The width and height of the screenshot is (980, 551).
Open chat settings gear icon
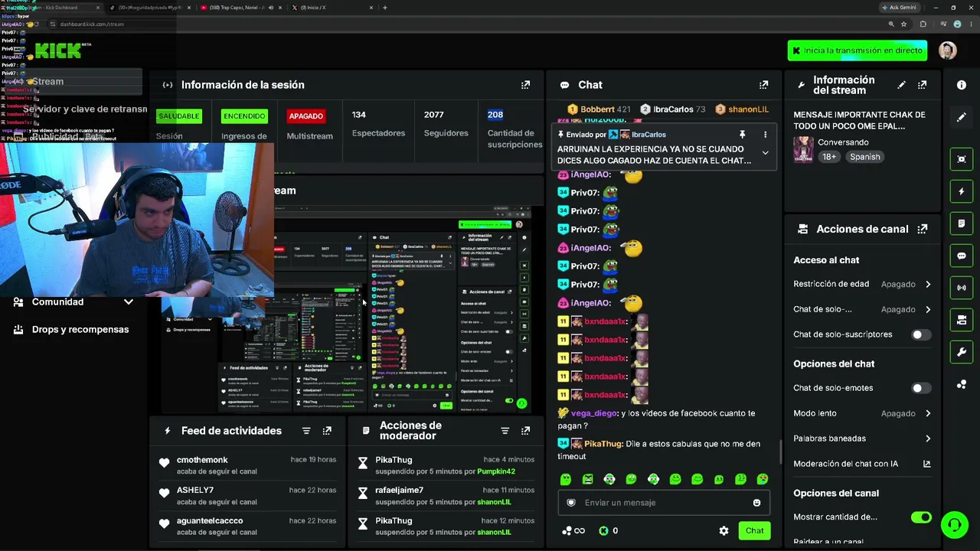coord(724,530)
